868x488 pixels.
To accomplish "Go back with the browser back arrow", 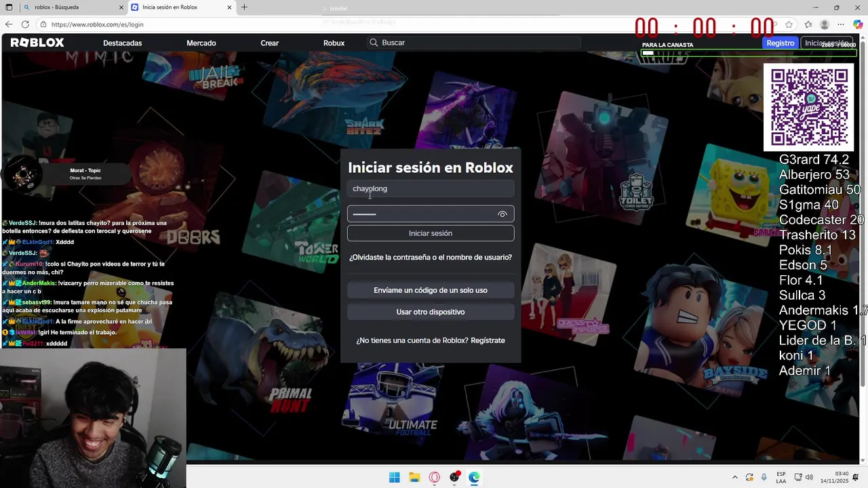I will (9, 24).
